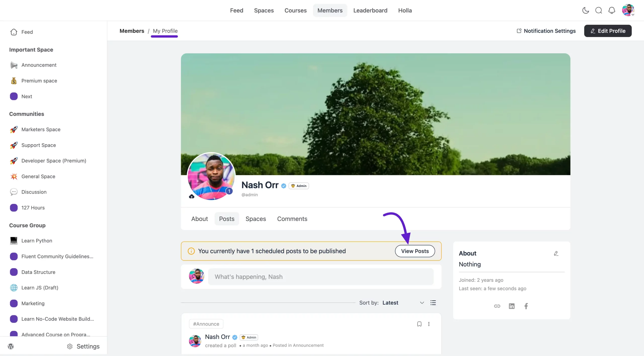Screen dimensions: 644x356
Task: Open three-dot menu on the post
Action: click(429, 324)
